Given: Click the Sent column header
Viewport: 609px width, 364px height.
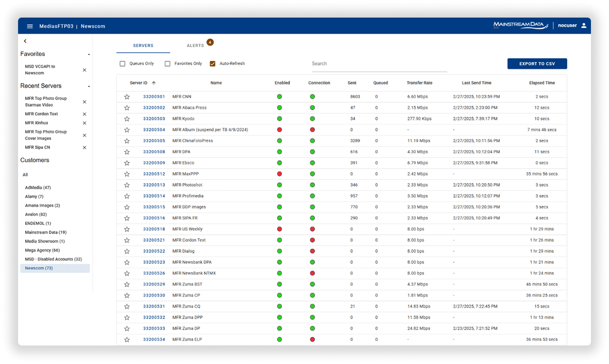Looking at the screenshot, I should [352, 83].
